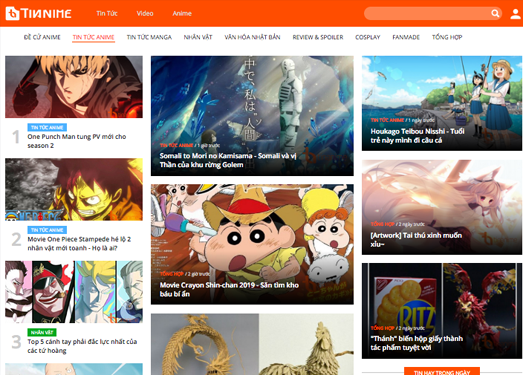Open Houkago Teibou Nisshi article title
Image resolution: width=523 pixels, height=375 pixels.
click(417, 136)
